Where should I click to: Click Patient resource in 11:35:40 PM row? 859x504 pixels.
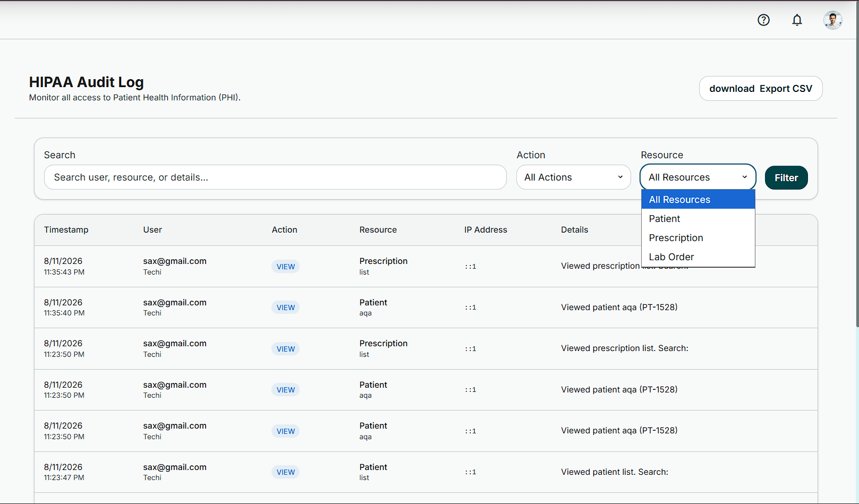[373, 303]
